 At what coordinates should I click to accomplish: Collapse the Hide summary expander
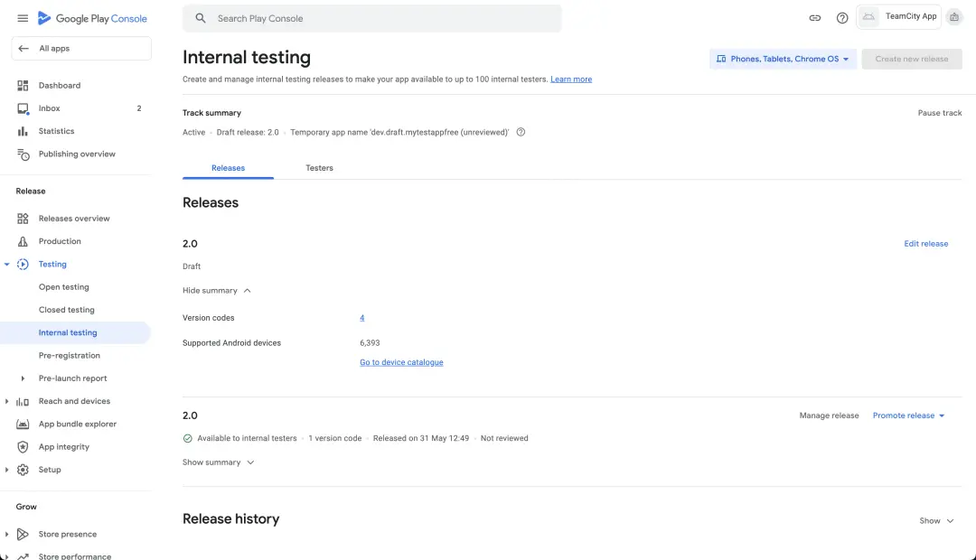[x=217, y=291]
